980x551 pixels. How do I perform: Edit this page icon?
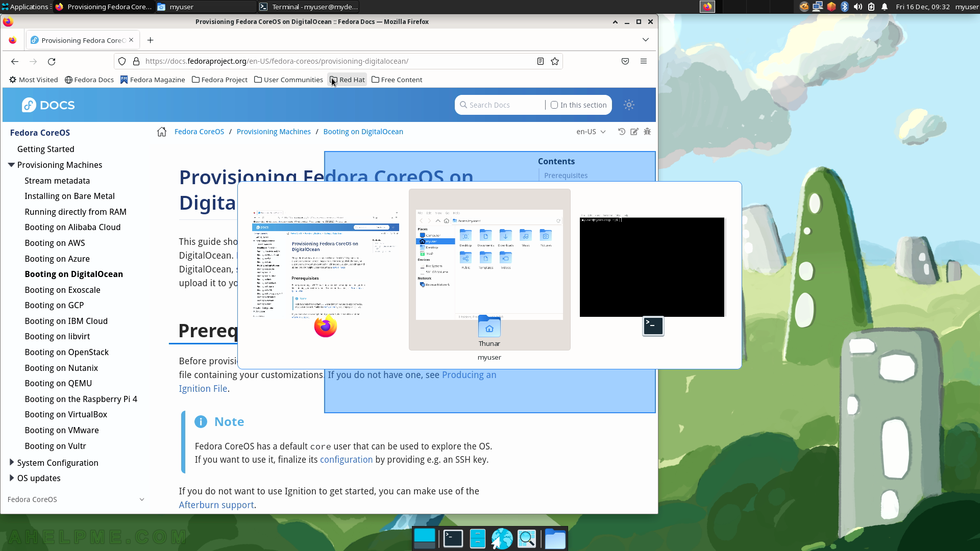point(634,132)
